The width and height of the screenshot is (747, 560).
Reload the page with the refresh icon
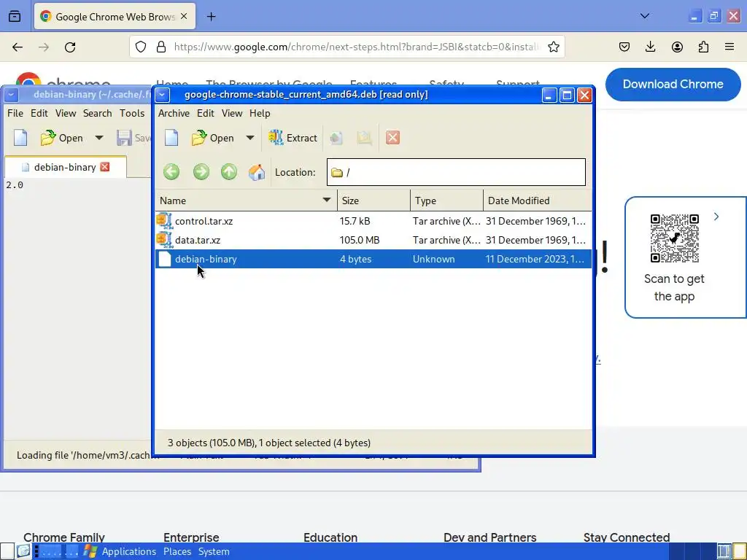coord(70,47)
